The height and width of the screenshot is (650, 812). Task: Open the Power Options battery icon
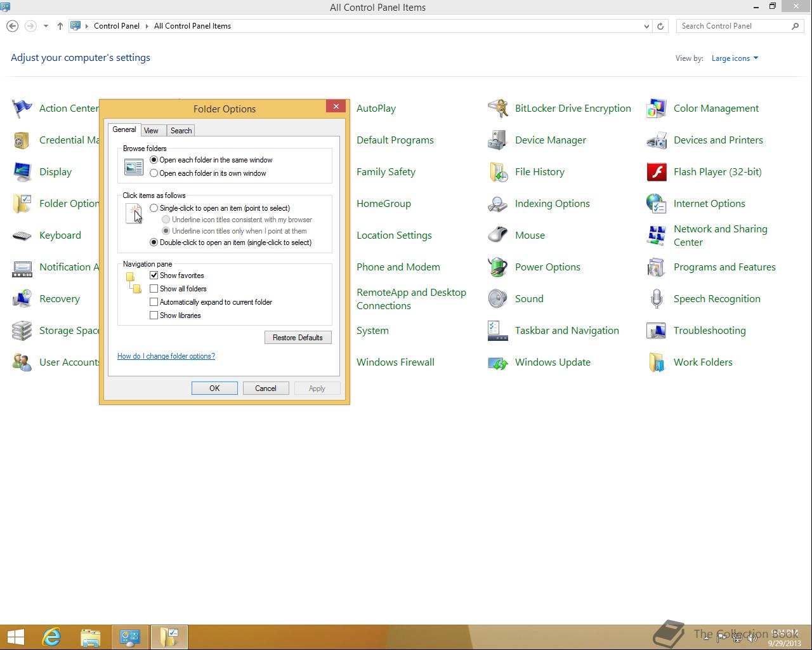[x=497, y=267]
